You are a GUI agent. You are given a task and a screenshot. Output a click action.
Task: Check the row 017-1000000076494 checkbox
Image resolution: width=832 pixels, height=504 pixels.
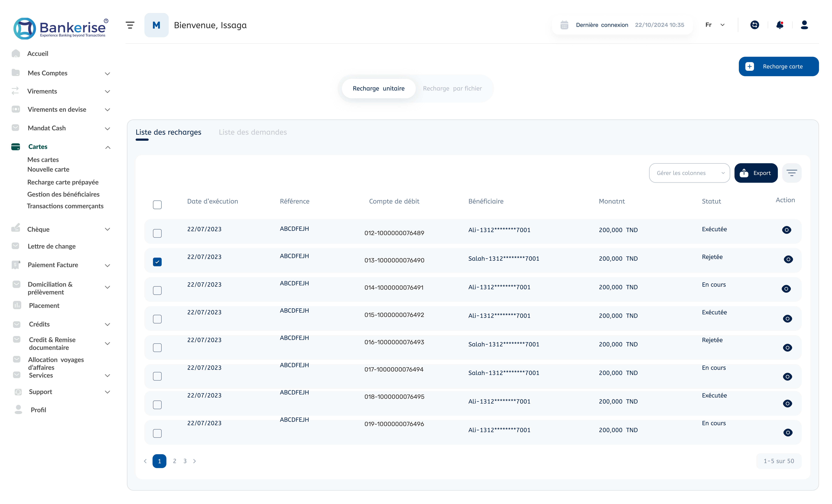[157, 376]
